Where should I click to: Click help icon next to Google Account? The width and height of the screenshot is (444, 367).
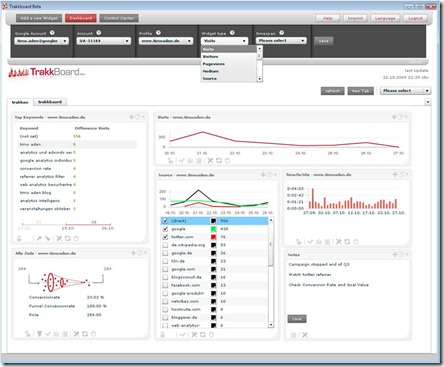[52, 33]
